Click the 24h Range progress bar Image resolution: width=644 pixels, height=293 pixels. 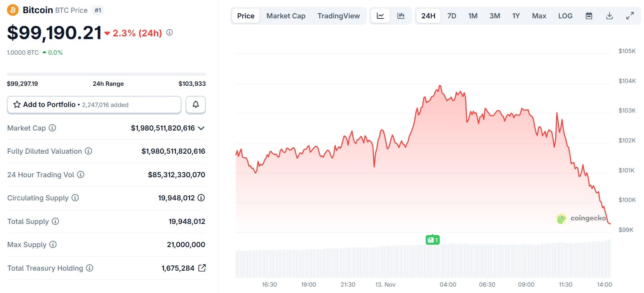click(x=106, y=74)
